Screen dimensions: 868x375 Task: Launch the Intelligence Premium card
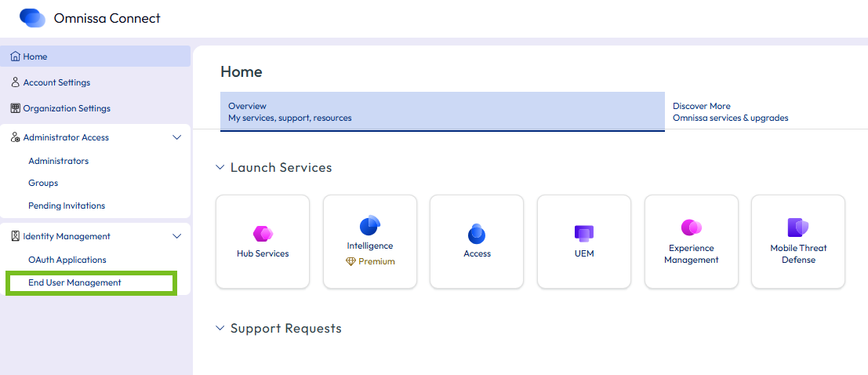[x=370, y=242]
